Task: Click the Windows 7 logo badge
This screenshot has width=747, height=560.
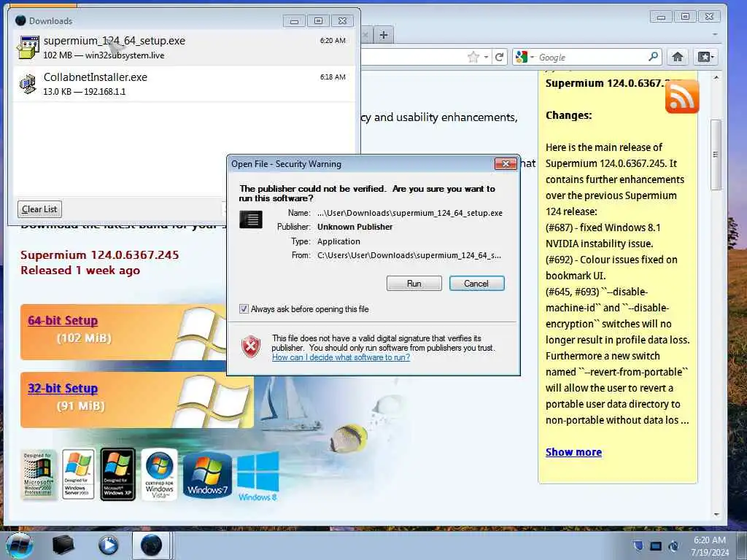Action: (x=207, y=475)
